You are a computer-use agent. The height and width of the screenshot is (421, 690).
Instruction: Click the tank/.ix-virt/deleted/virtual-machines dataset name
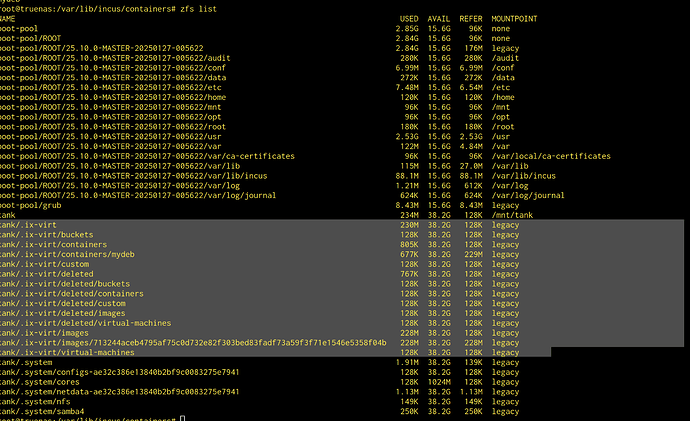(85, 323)
